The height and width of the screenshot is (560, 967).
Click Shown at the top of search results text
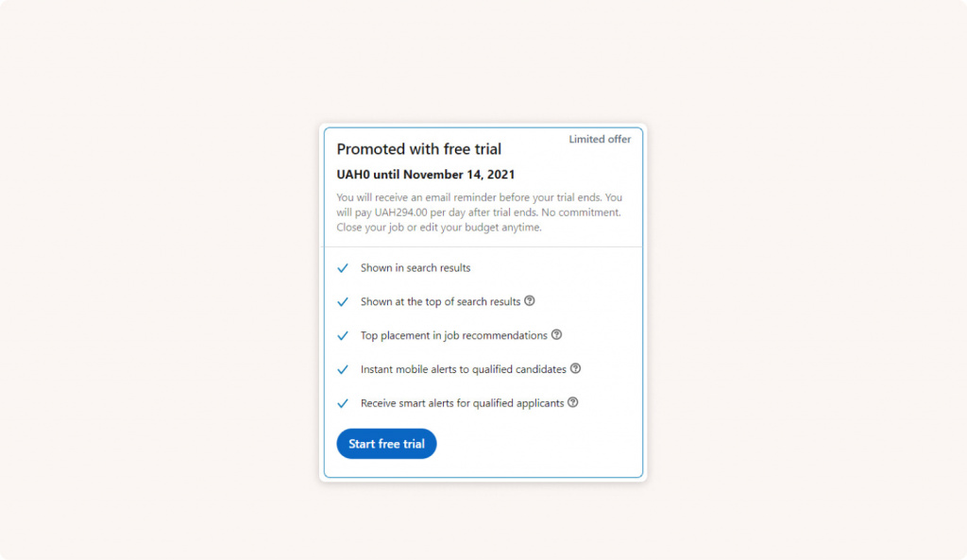(440, 302)
